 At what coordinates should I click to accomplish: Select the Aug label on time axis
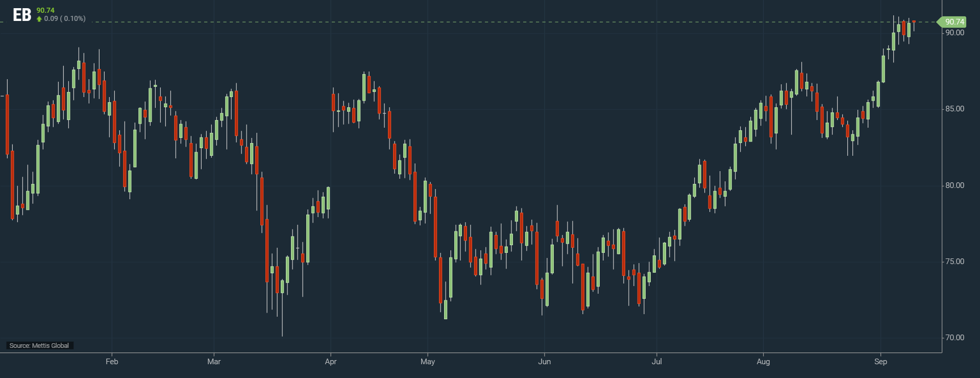click(x=763, y=362)
